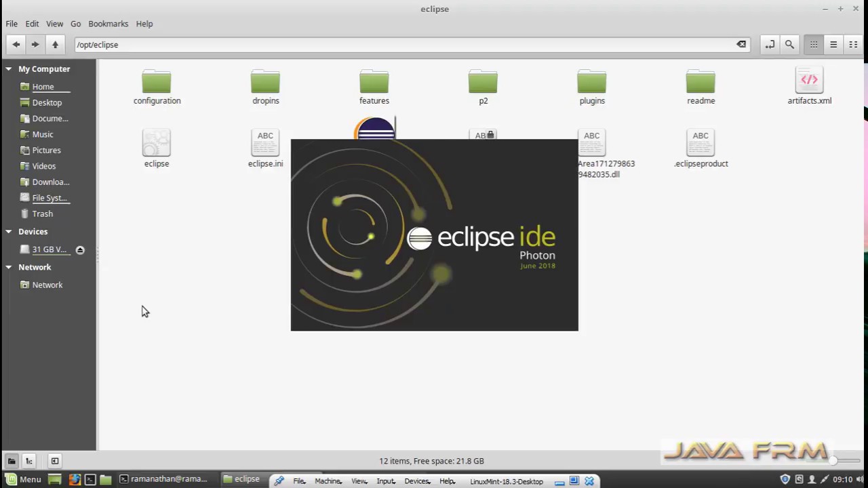Image resolution: width=868 pixels, height=488 pixels.
Task: Collapse the Network section in sidebar
Action: click(x=9, y=267)
